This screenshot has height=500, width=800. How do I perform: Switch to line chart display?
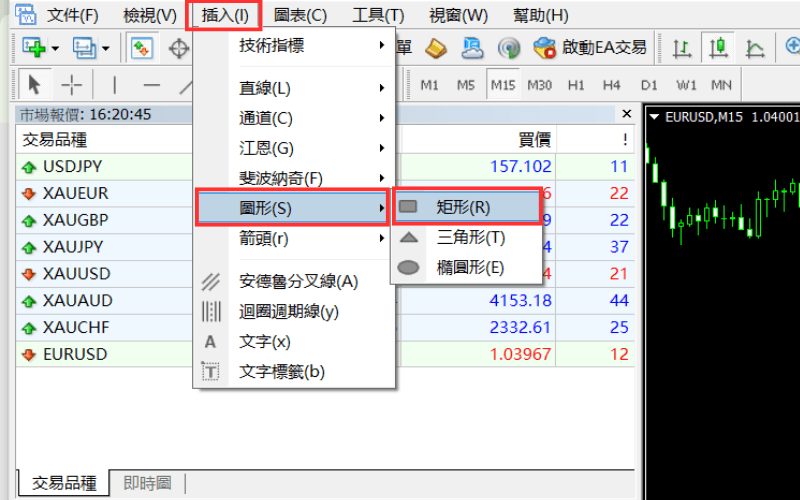(755, 47)
